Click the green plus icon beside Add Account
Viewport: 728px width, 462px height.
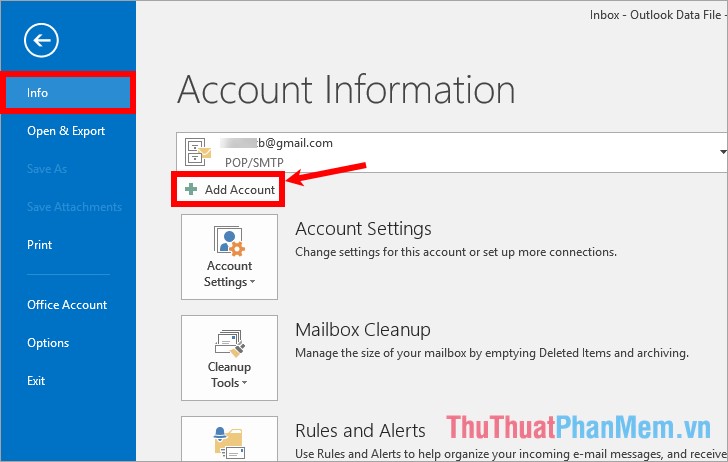pos(191,189)
